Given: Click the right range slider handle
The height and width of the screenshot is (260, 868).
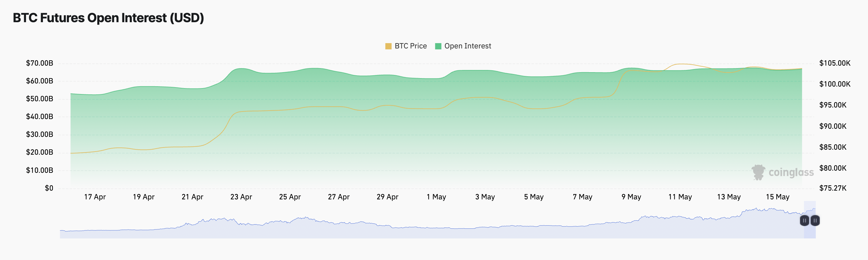Looking at the screenshot, I should [815, 221].
